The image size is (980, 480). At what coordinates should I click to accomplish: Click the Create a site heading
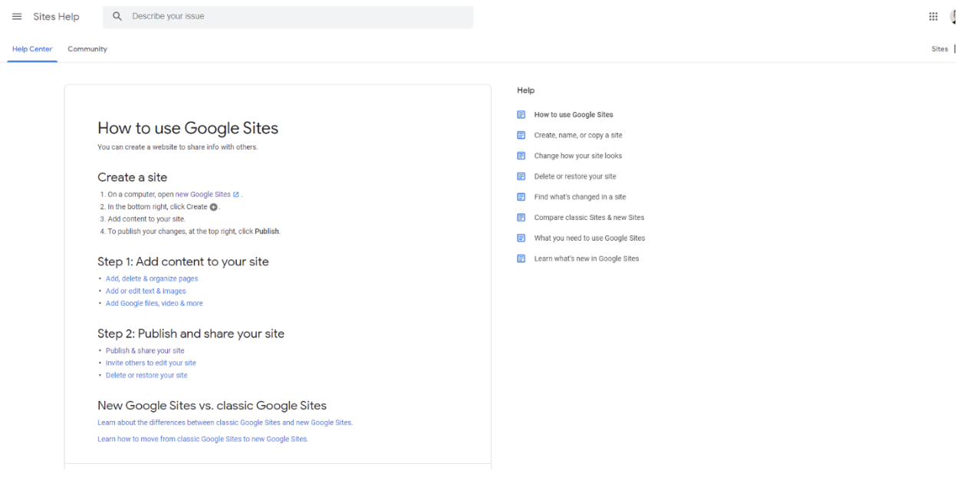click(x=132, y=177)
